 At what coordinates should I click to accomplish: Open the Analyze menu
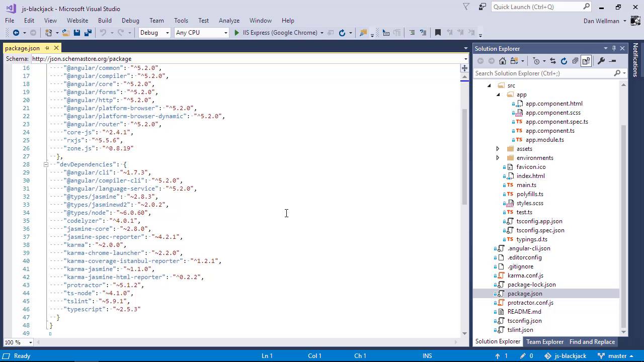point(229,21)
